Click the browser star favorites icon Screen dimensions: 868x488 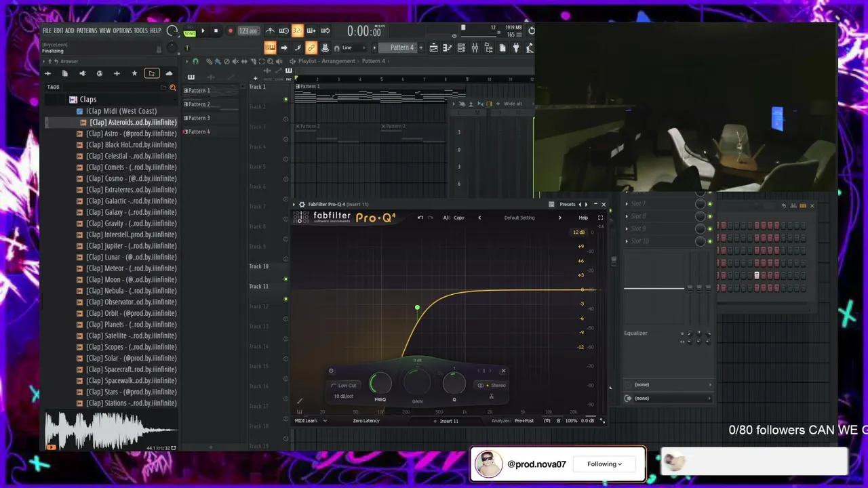(134, 73)
